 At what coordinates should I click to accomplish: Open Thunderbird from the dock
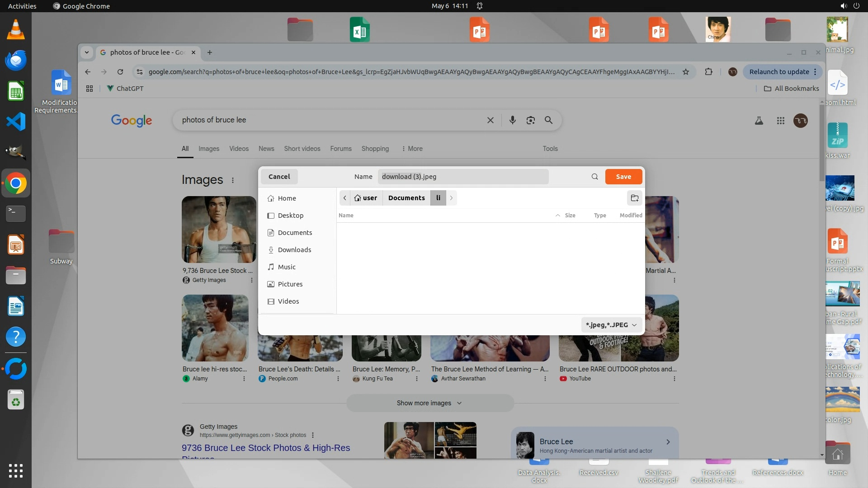(16, 61)
